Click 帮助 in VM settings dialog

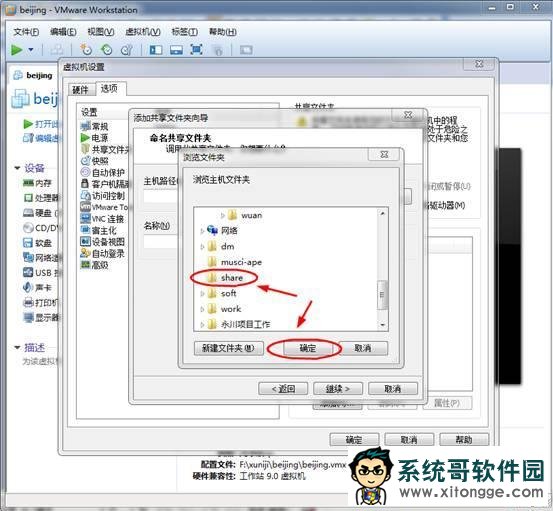[464, 440]
